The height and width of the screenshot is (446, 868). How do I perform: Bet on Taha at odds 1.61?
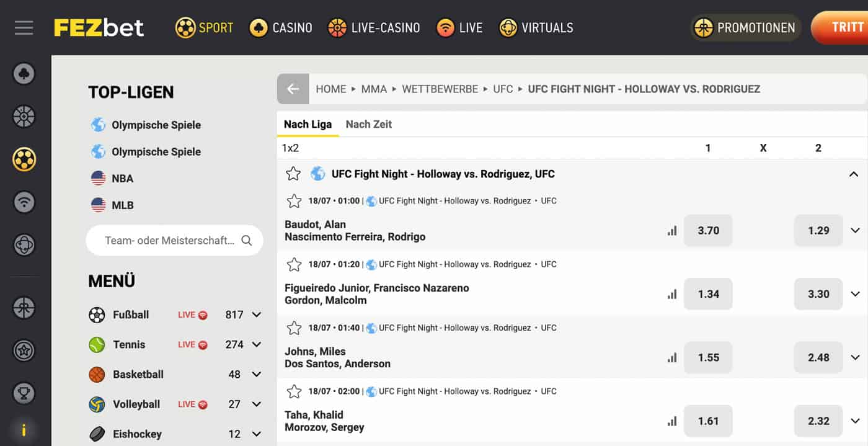708,421
